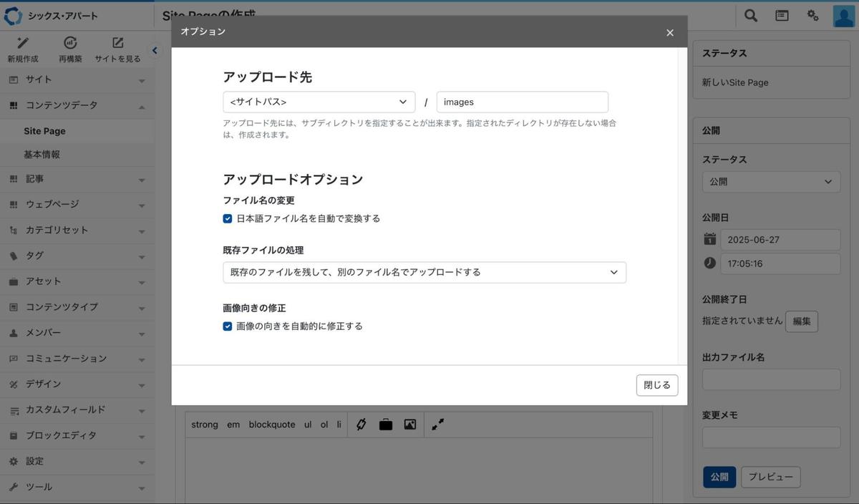Click the 再構築 rebuild icon
The width and height of the screenshot is (859, 504).
70,44
